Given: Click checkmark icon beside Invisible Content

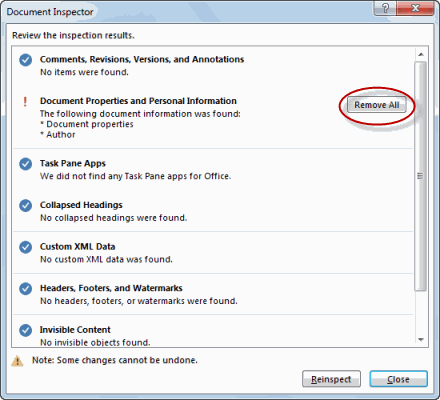Looking at the screenshot, I should [x=26, y=330].
